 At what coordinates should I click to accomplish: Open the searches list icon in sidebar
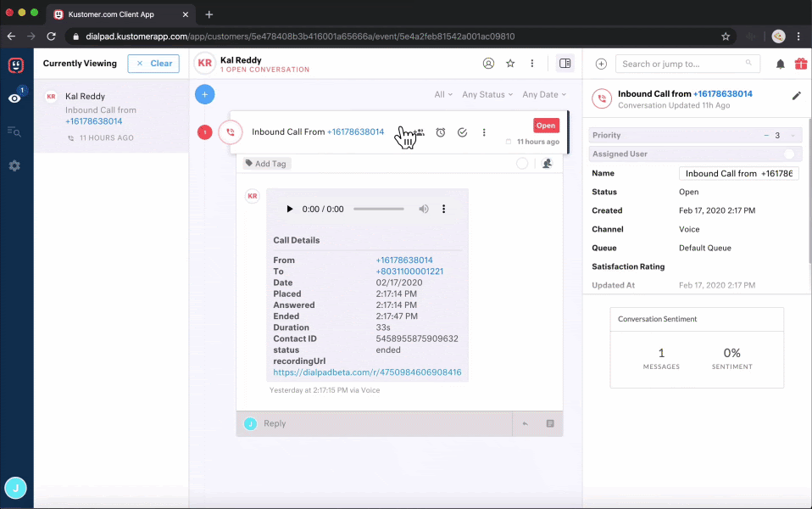pos(14,131)
